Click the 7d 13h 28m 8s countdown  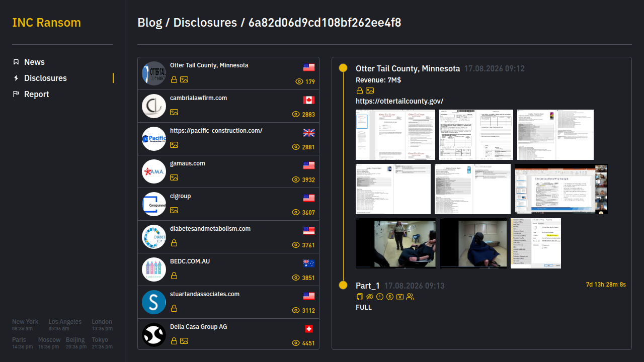point(606,285)
